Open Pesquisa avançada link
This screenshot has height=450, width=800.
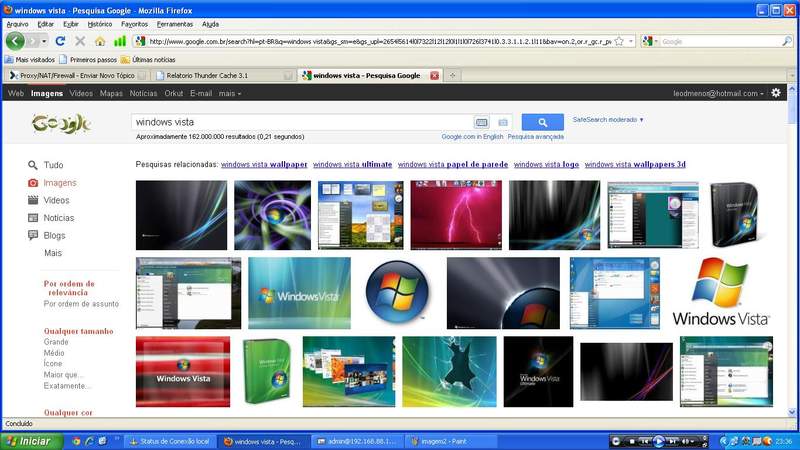(x=536, y=137)
